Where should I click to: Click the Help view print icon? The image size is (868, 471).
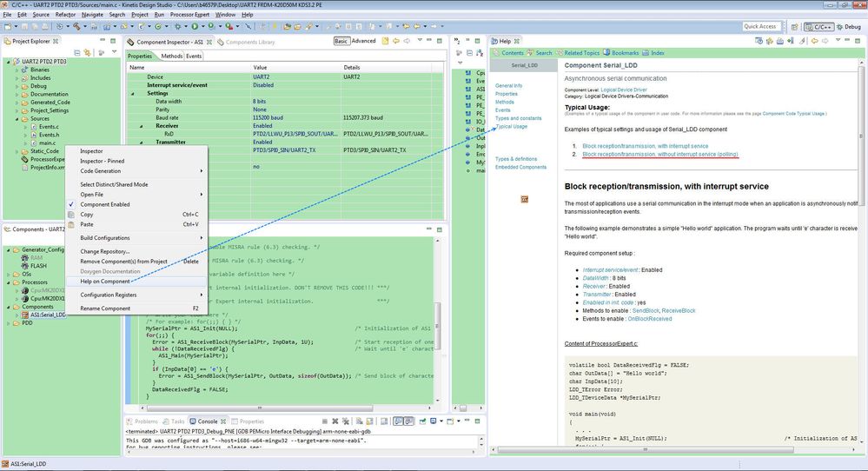tap(780, 41)
